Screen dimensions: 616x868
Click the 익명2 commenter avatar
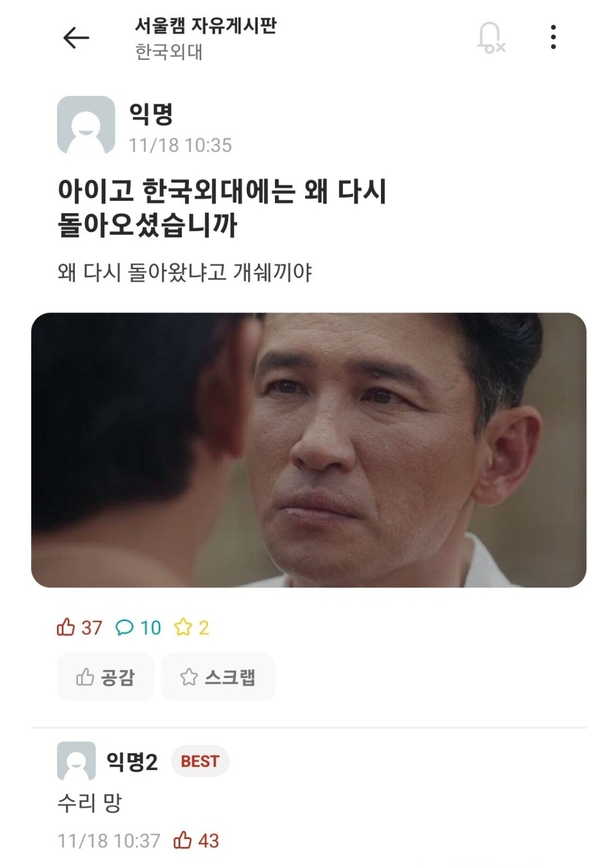[76, 761]
